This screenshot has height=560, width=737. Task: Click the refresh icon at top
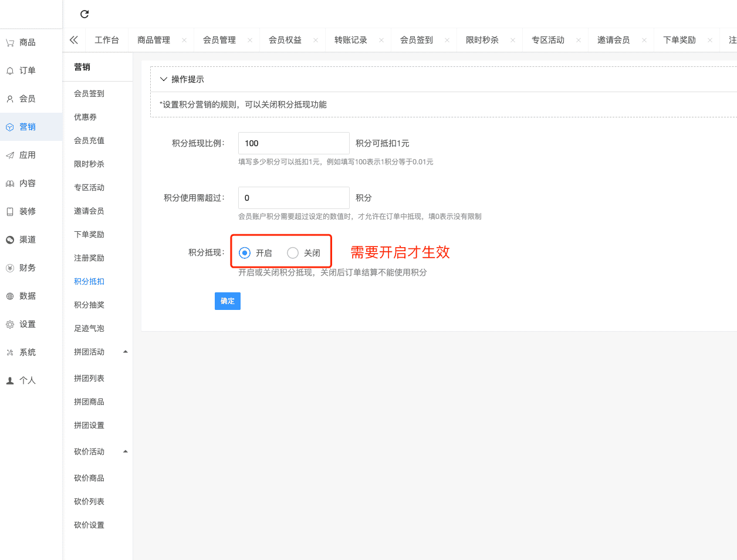click(x=84, y=14)
